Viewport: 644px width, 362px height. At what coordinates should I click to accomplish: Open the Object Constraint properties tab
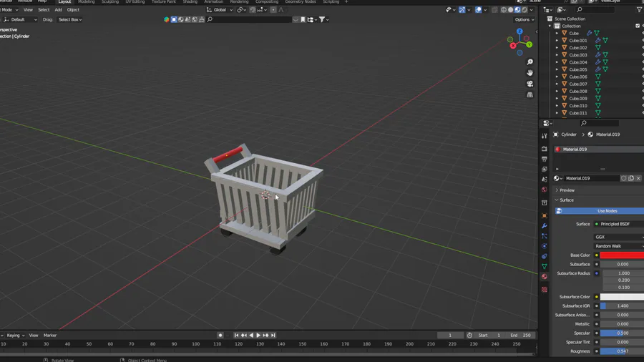coord(545,256)
